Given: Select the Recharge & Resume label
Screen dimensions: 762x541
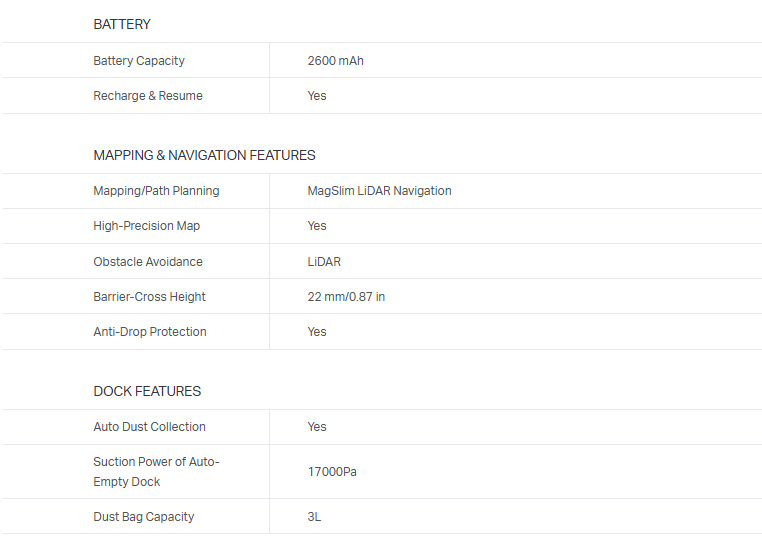Looking at the screenshot, I should click(x=148, y=96).
